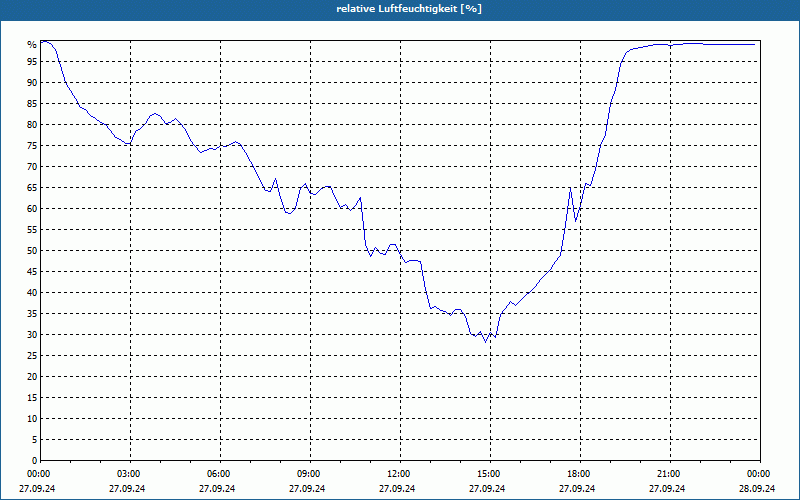Select the '27.09.24' date under 21:00
This screenshot has height=500, width=800.
coord(667,488)
